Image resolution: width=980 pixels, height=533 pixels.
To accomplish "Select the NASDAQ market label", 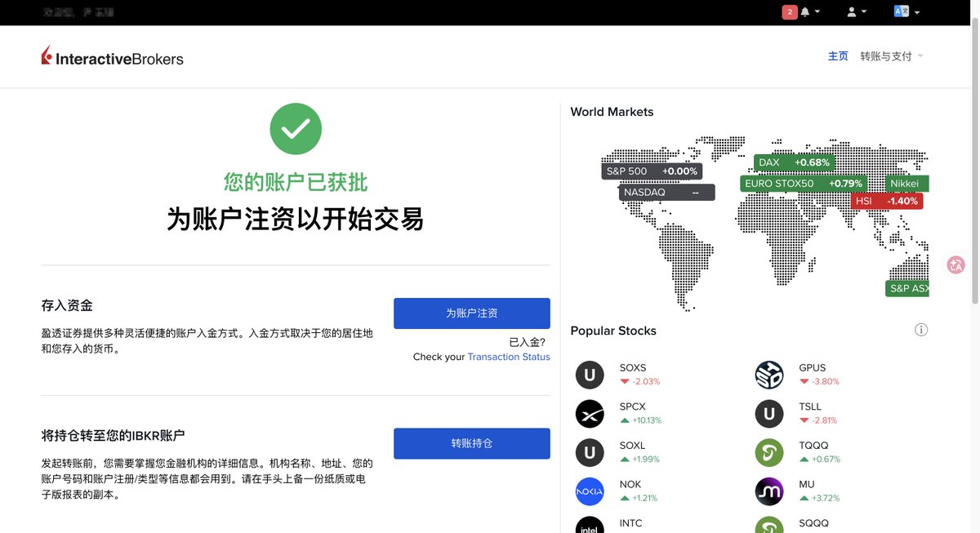I will click(x=666, y=193).
